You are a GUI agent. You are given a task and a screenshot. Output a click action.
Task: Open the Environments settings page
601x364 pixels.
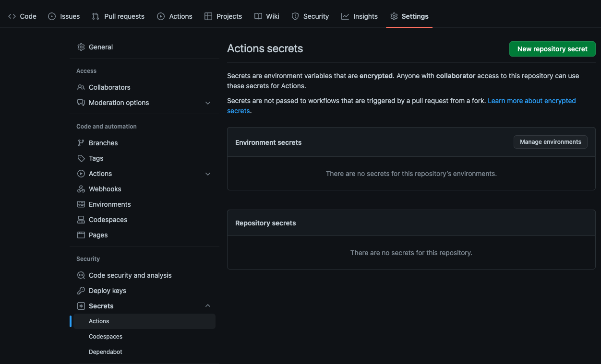[x=144, y=204]
